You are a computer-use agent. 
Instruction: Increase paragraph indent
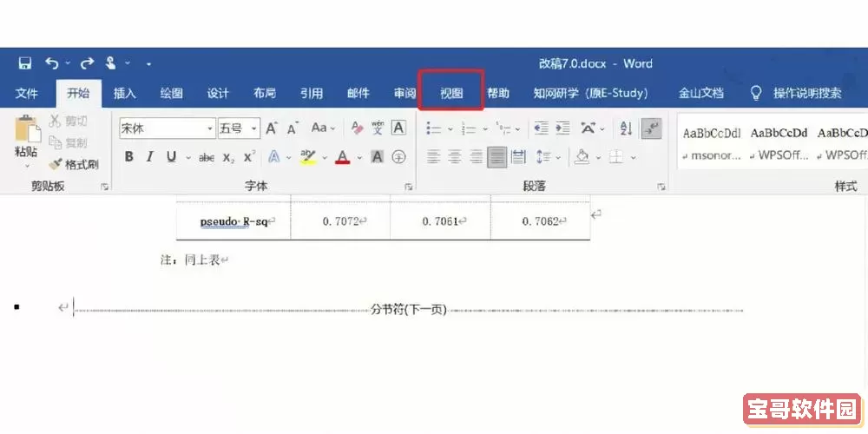(563, 128)
